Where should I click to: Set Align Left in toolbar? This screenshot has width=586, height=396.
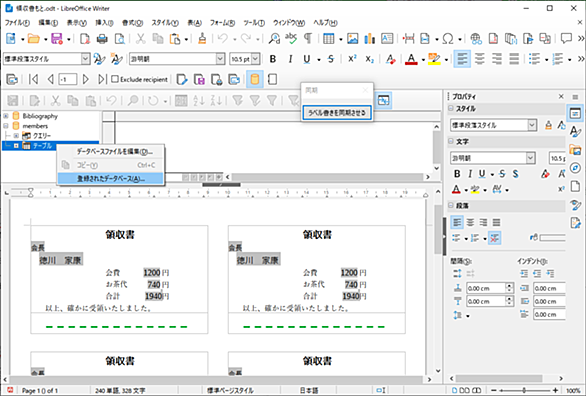tap(462, 59)
